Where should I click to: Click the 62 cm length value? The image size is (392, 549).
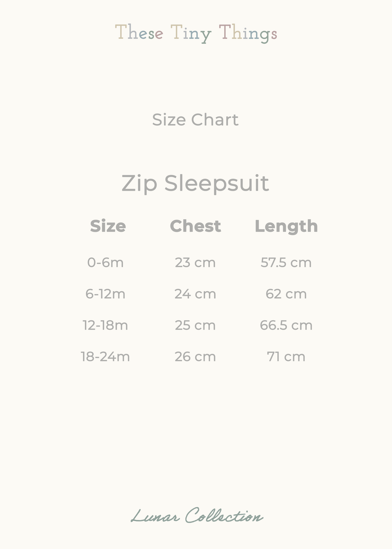pos(286,294)
